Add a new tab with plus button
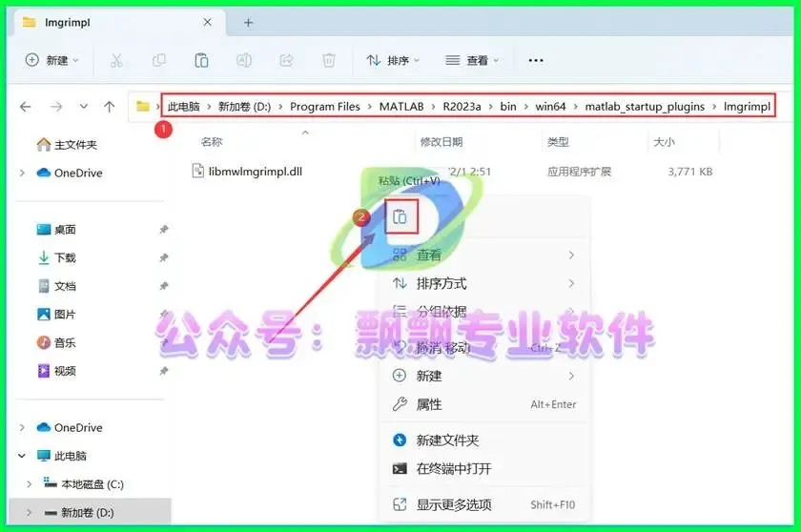 pyautogui.click(x=248, y=23)
